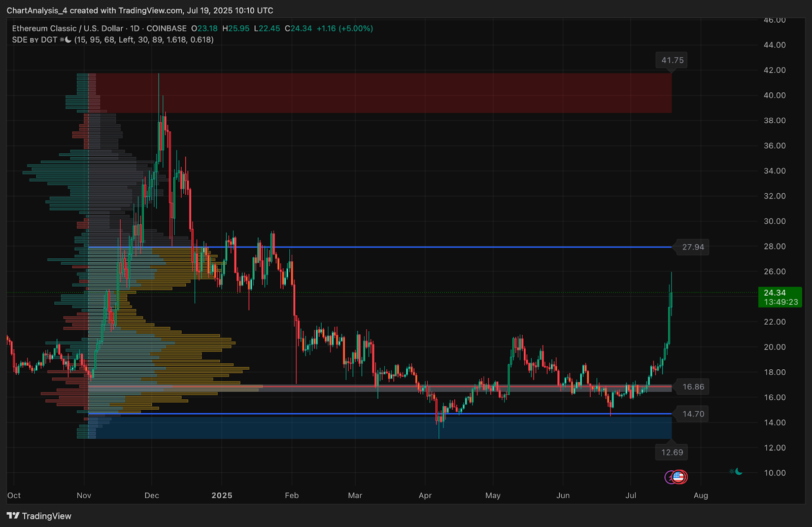Click the purple lightning event marker
Viewport: 812px width, 527px height.
(669, 477)
